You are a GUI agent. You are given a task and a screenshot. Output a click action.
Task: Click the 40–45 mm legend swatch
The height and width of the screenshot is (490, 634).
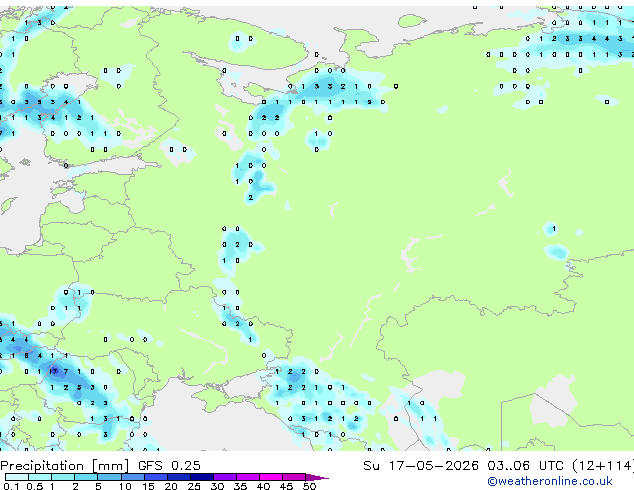(x=271, y=477)
